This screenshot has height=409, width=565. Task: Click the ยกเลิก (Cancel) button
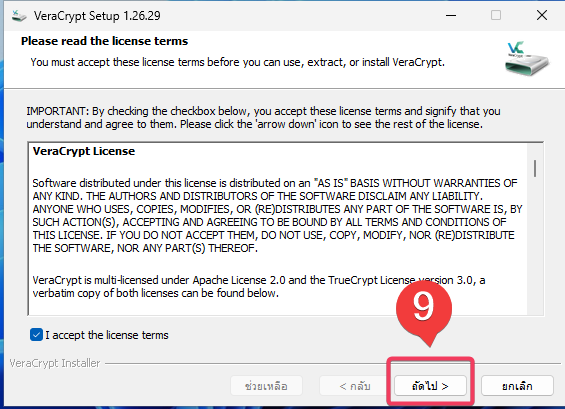tap(517, 386)
